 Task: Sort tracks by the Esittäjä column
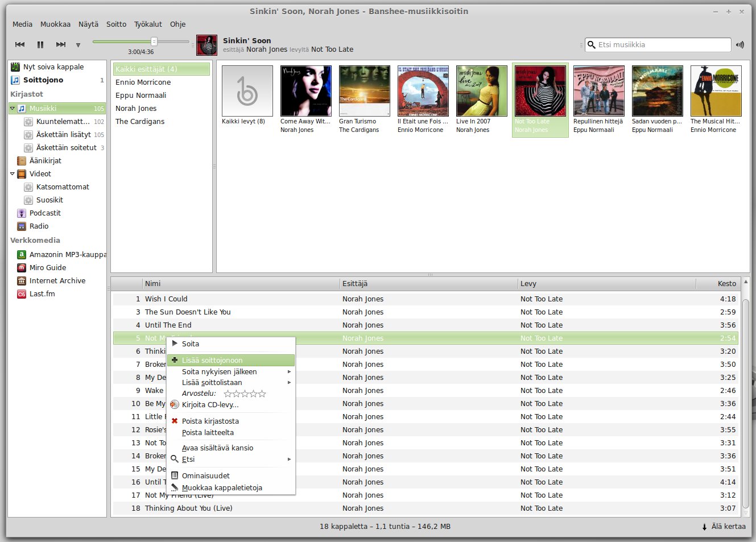coord(428,284)
